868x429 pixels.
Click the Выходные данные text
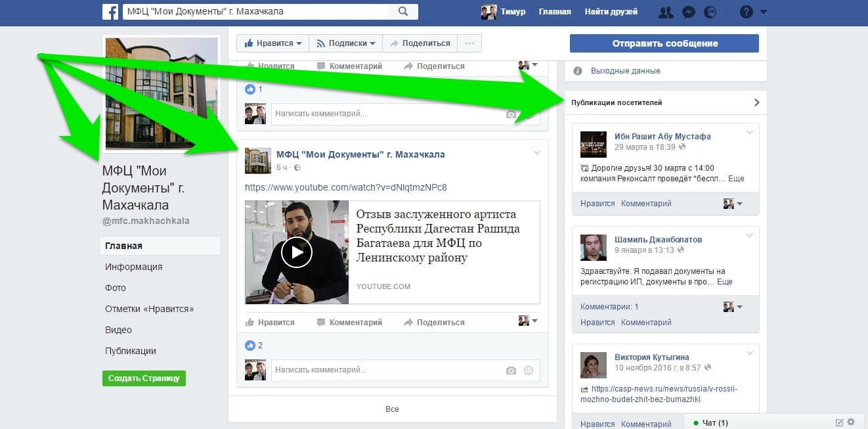(x=626, y=71)
